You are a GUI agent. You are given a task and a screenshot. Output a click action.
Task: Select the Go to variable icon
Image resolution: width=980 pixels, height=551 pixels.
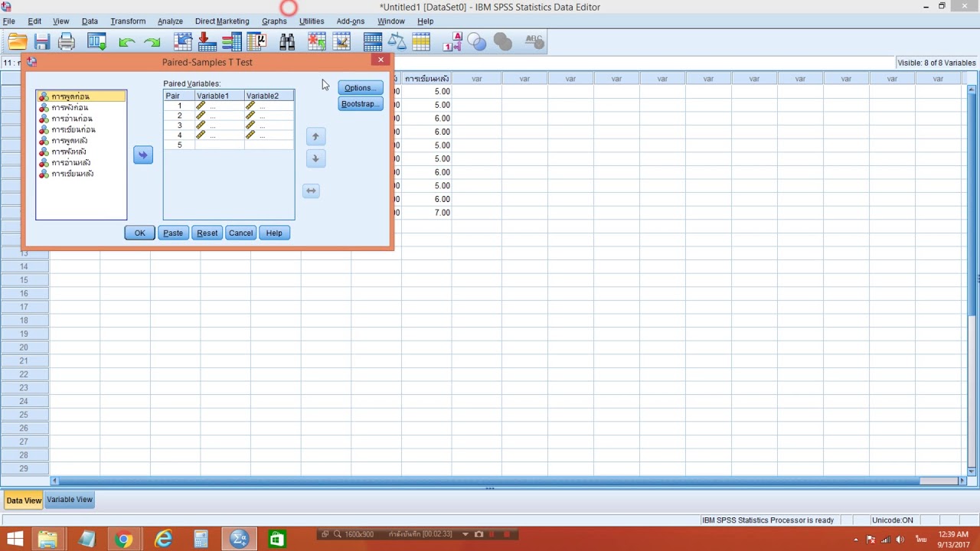click(x=207, y=42)
